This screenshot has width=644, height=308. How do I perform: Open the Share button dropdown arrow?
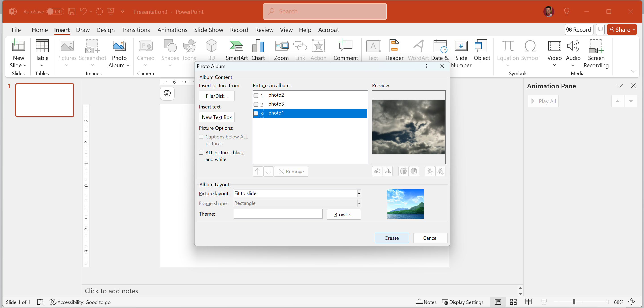click(x=633, y=30)
